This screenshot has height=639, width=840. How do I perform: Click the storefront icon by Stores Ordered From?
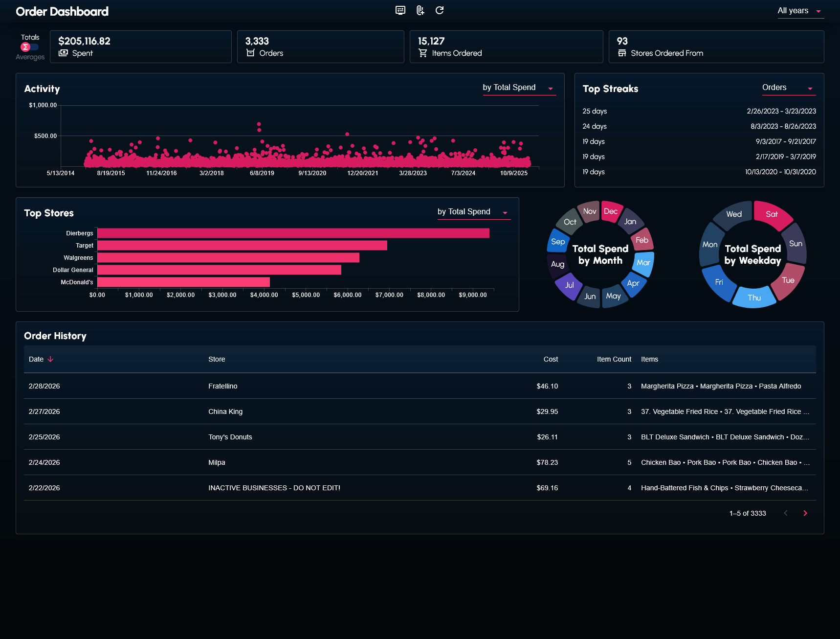click(x=622, y=53)
